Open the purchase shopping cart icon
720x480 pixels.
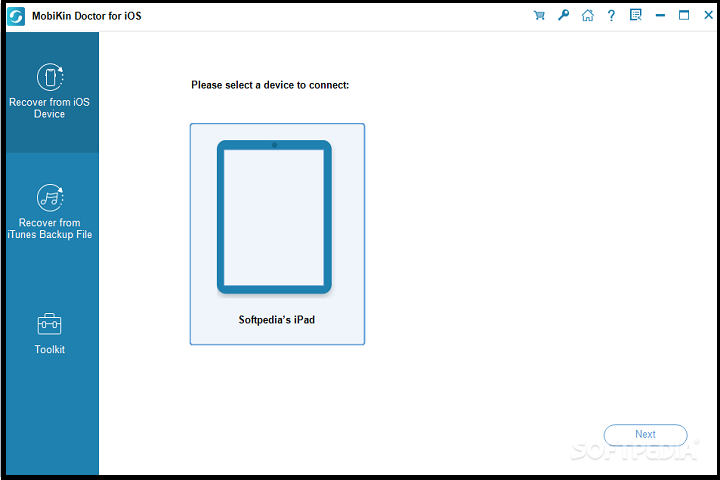(540, 15)
